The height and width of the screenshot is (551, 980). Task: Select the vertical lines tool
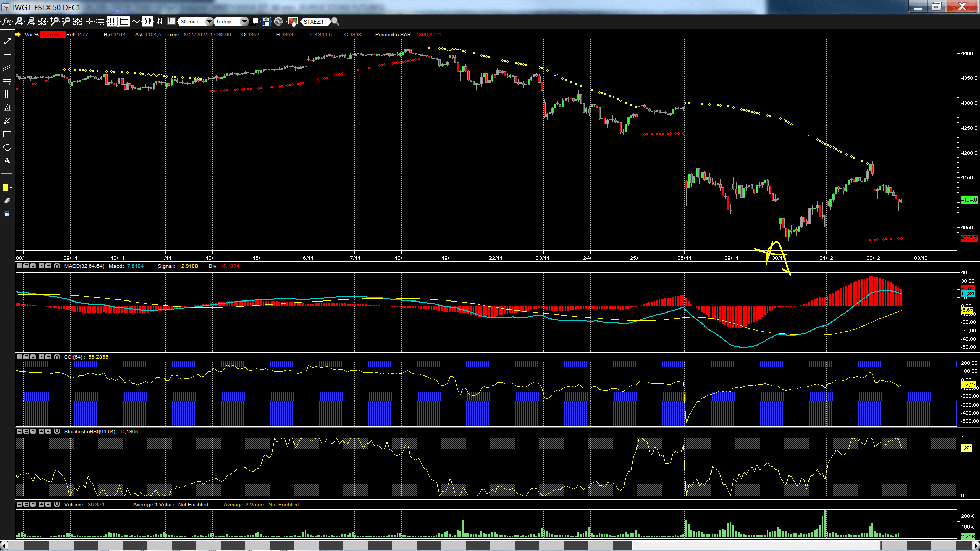pos(7,94)
